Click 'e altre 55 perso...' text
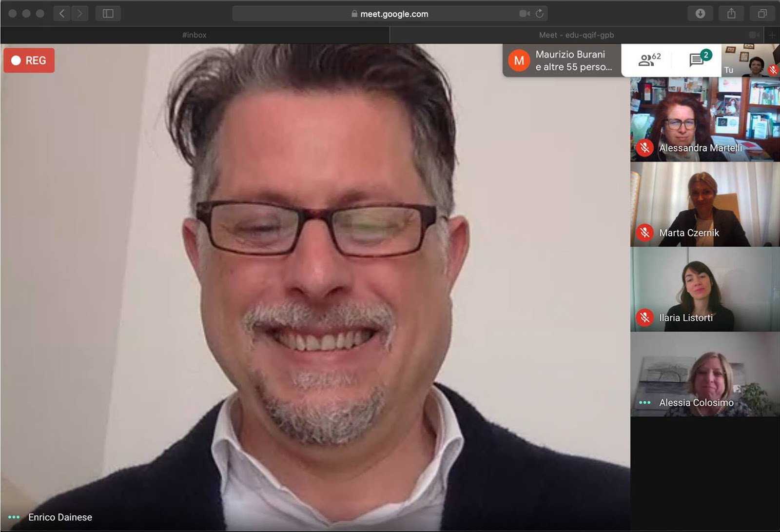Viewport: 780px width, 532px height. click(x=574, y=67)
